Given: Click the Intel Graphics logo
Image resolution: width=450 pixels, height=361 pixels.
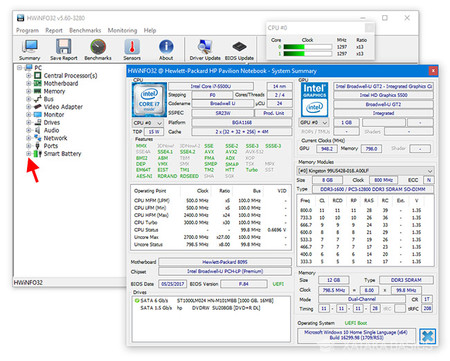Looking at the screenshot, I should coord(314,99).
